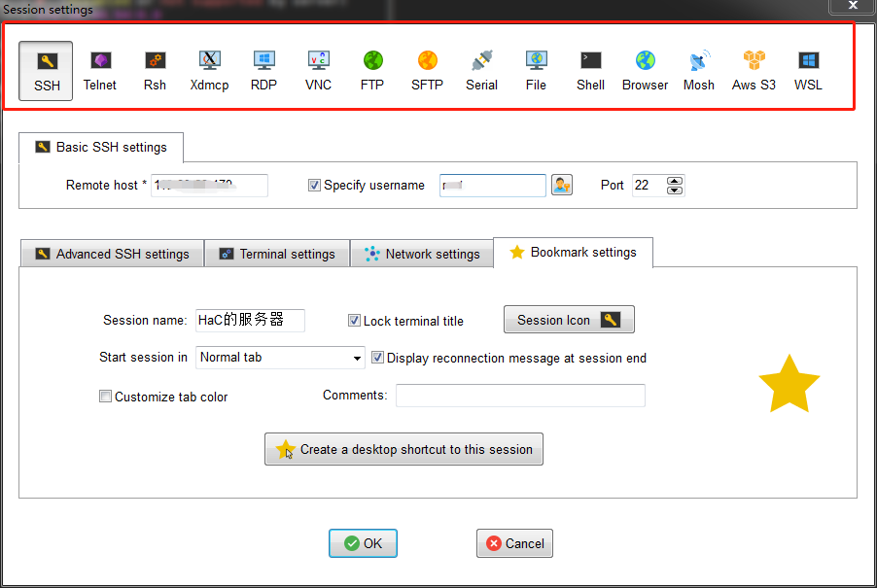Create a desktop shortcut to this session
The image size is (877, 588).
(x=403, y=449)
